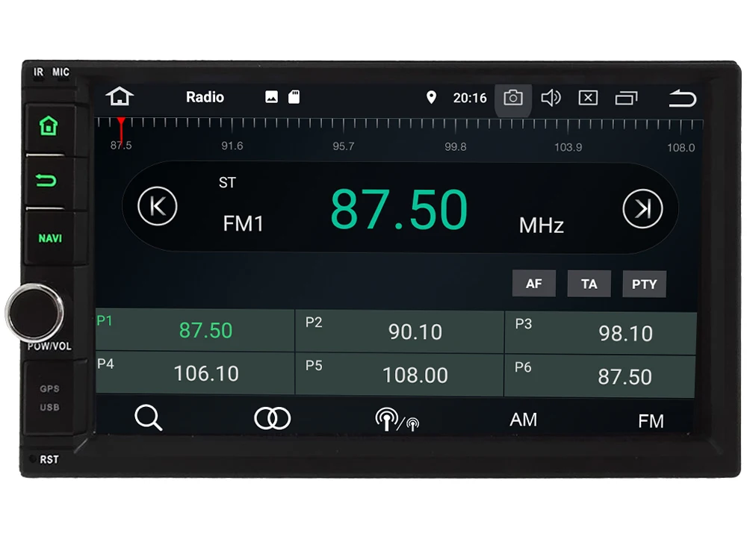Seek to the next station
The image size is (747, 560).
[x=642, y=208]
